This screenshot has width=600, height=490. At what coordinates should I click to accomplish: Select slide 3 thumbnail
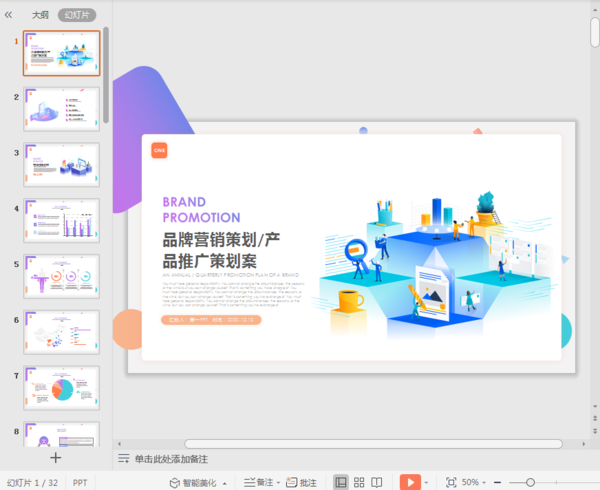pos(62,165)
